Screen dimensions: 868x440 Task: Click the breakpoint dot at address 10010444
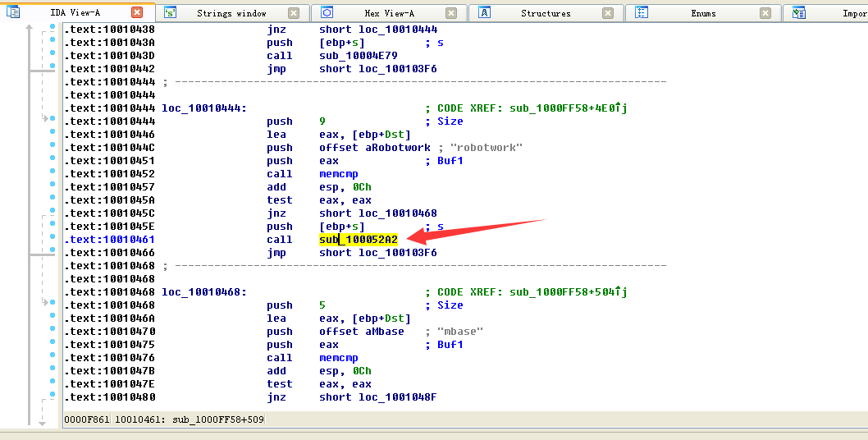coord(53,118)
